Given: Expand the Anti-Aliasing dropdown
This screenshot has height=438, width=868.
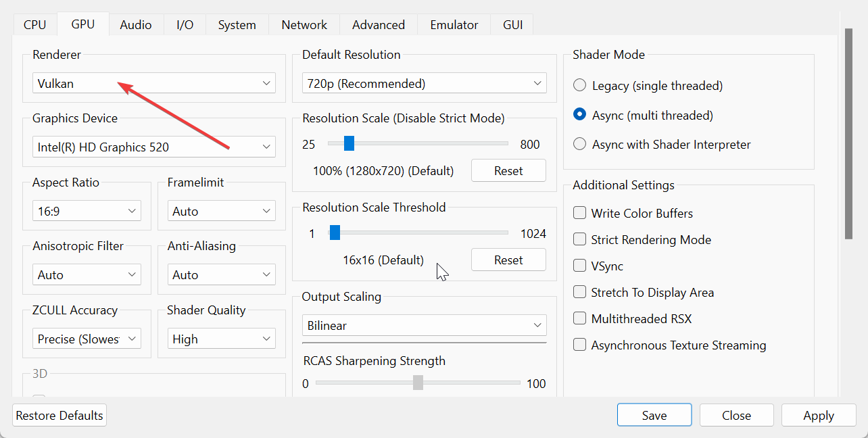Looking at the screenshot, I should [x=221, y=275].
